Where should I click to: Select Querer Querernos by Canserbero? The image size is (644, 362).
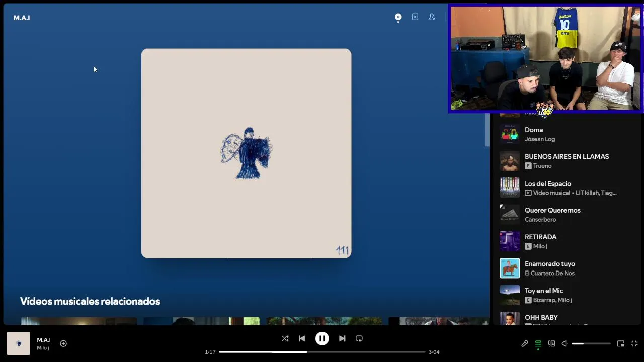click(x=567, y=215)
